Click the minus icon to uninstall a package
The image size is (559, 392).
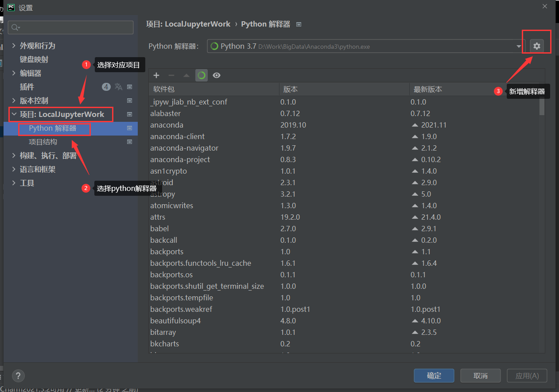tap(171, 75)
